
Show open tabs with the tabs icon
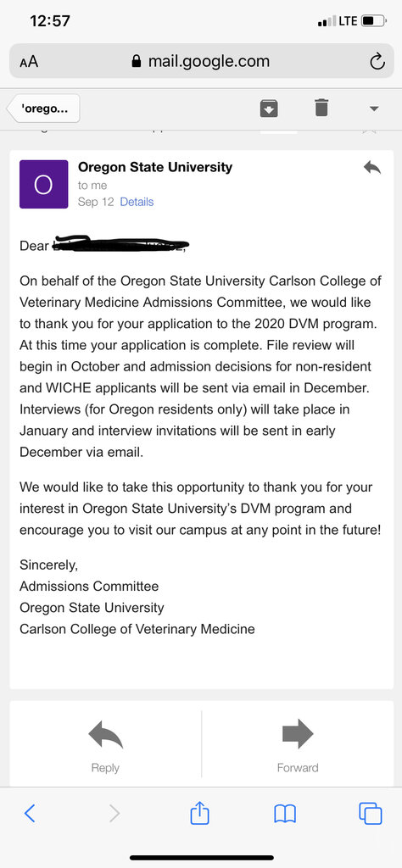(371, 813)
